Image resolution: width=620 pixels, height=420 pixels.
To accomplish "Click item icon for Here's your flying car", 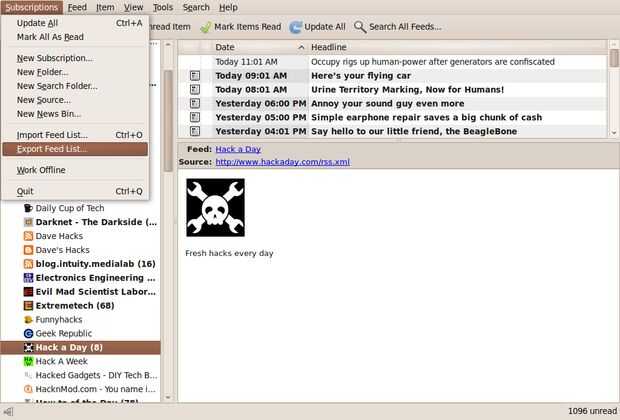I will pyautogui.click(x=195, y=76).
